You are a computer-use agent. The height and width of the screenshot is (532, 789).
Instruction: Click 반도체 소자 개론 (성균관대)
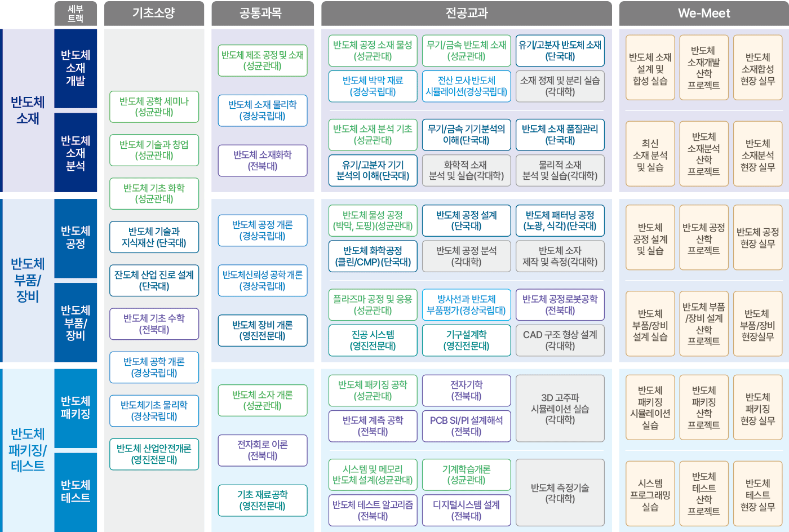tap(263, 400)
